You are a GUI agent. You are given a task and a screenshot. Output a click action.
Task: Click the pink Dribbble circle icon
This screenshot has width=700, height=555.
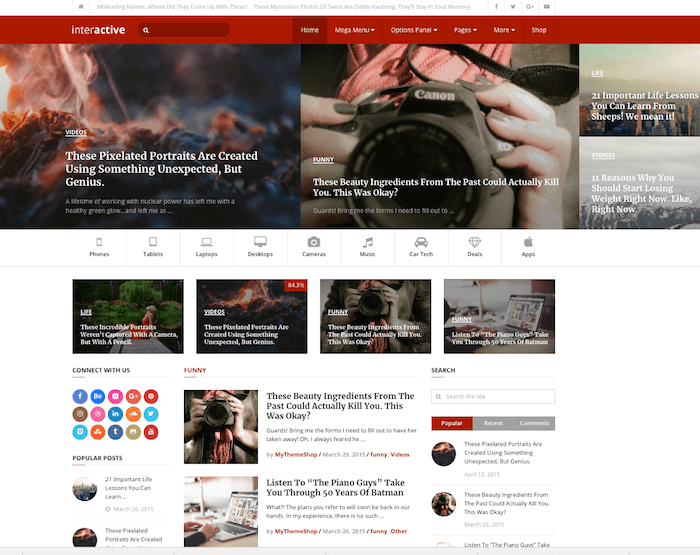pos(98,414)
